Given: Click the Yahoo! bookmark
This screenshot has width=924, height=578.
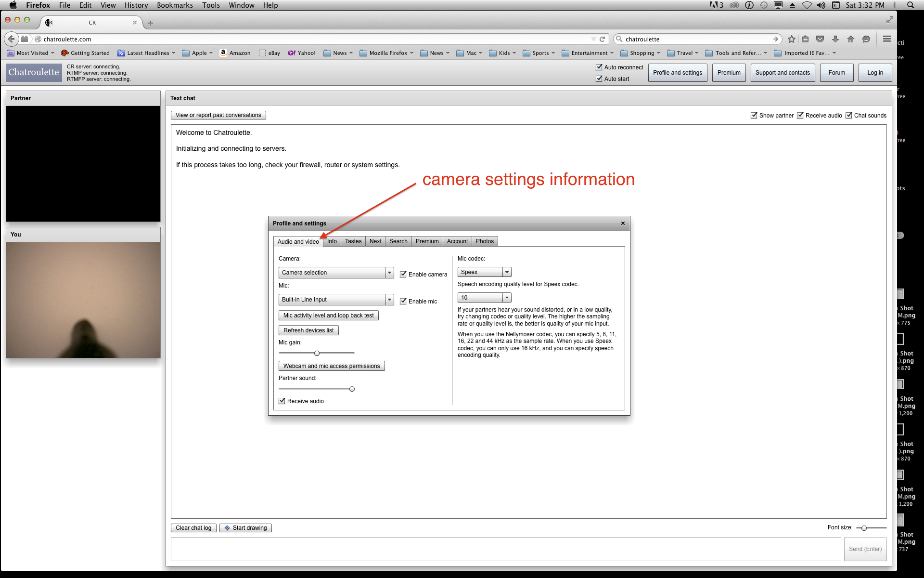Looking at the screenshot, I should [301, 53].
